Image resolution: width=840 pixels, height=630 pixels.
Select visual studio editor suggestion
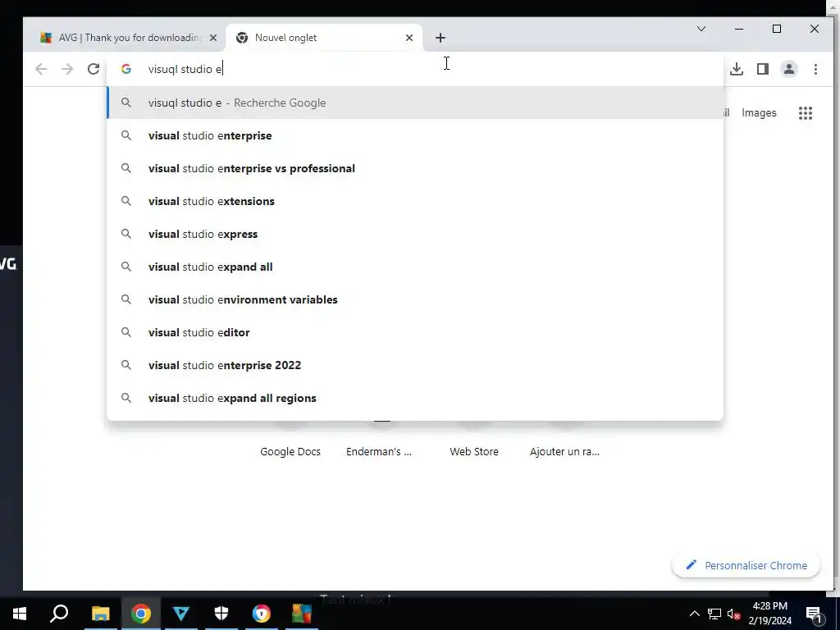[x=415, y=333]
